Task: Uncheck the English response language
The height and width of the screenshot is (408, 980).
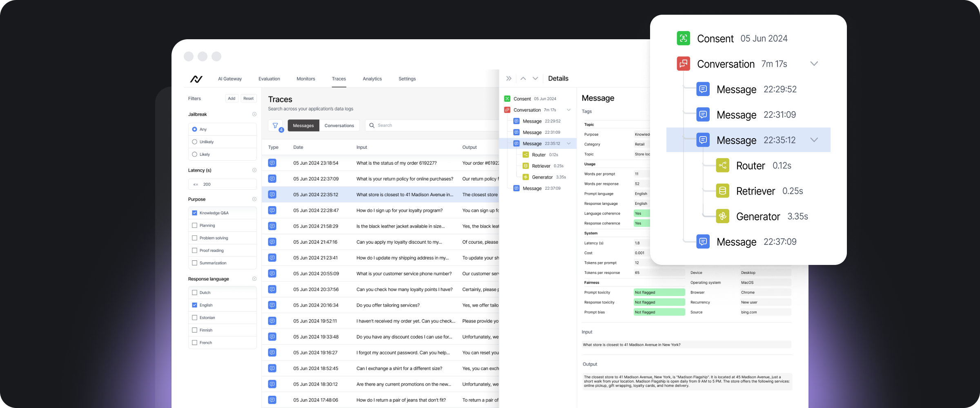Action: click(194, 305)
